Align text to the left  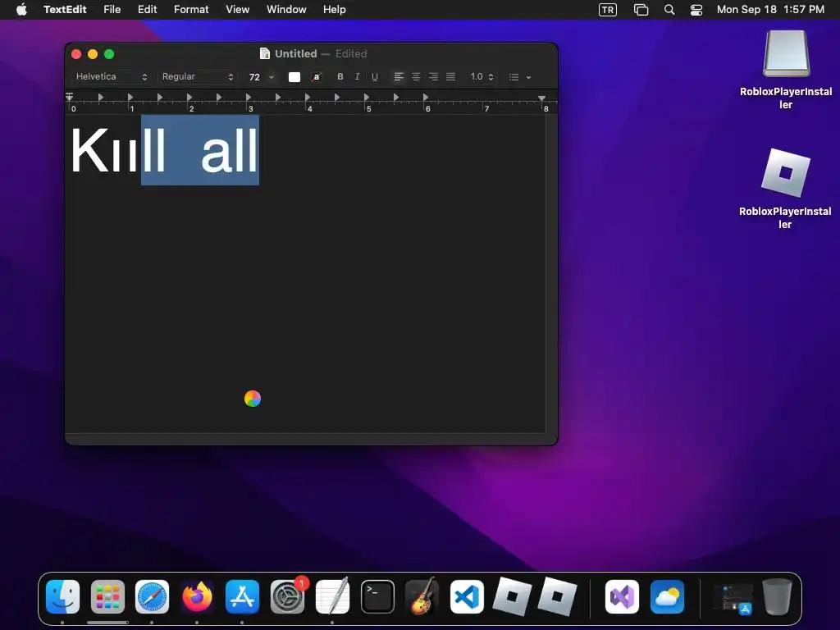point(399,76)
